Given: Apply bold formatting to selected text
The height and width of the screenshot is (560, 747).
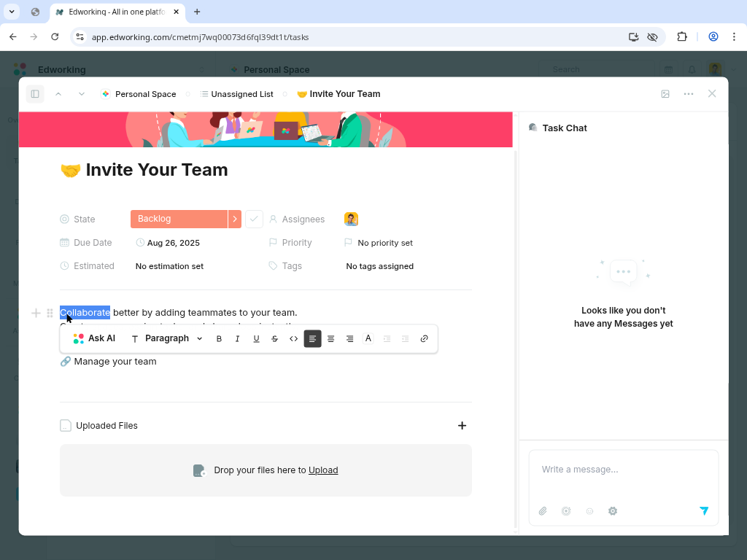Looking at the screenshot, I should (x=219, y=338).
